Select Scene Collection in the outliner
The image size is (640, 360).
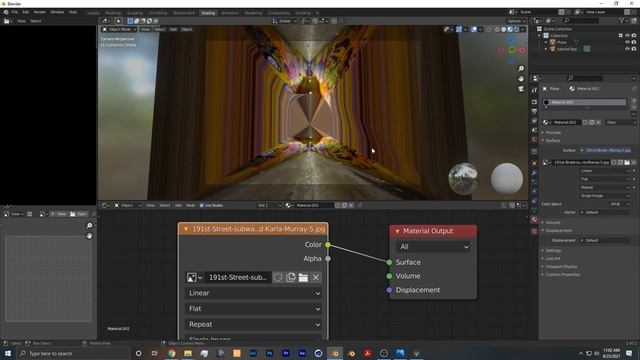coord(558,29)
